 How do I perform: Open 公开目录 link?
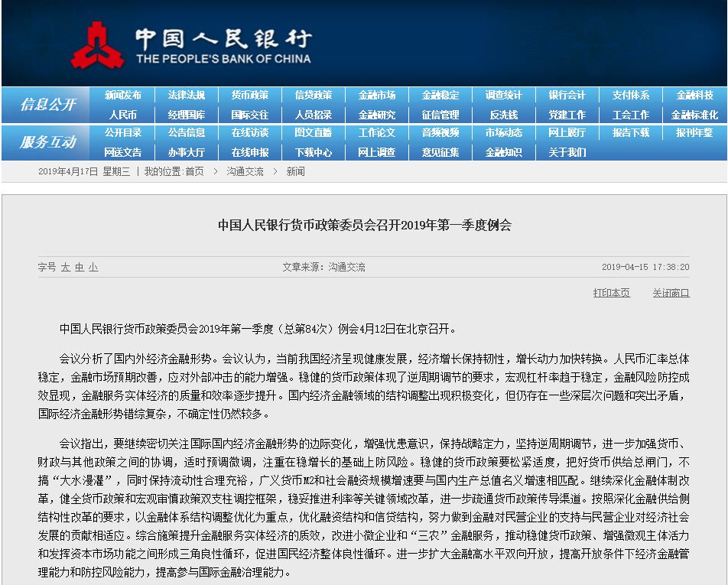122,133
